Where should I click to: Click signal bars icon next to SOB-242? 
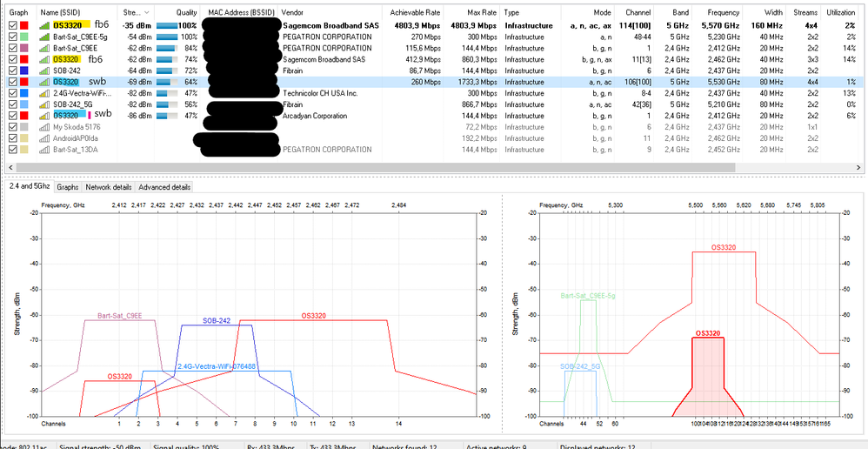click(45, 70)
